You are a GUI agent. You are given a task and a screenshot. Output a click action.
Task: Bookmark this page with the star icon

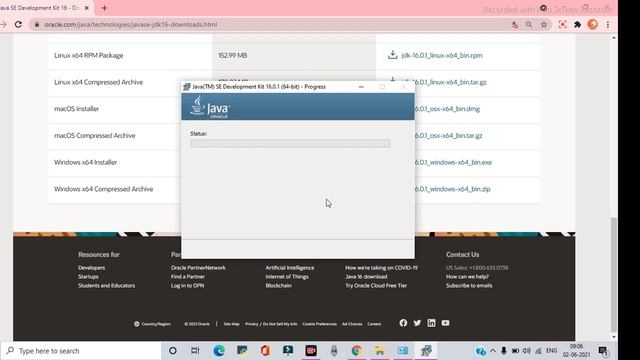tap(544, 24)
